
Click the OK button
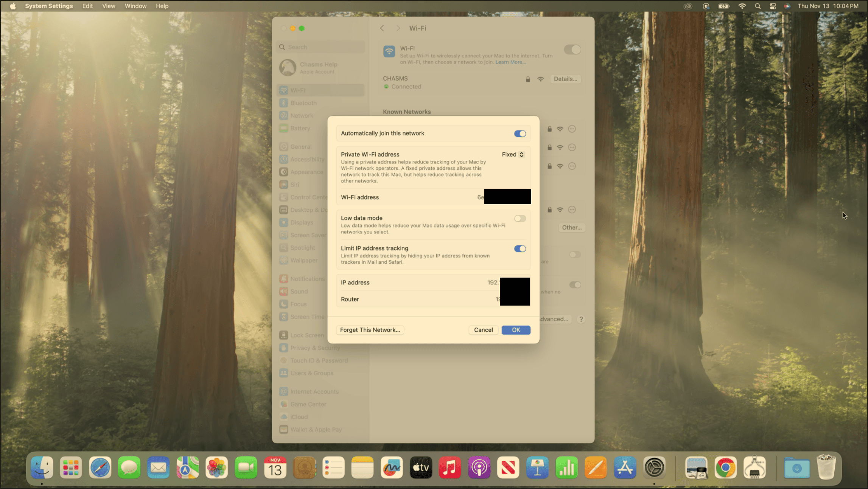[x=516, y=330]
